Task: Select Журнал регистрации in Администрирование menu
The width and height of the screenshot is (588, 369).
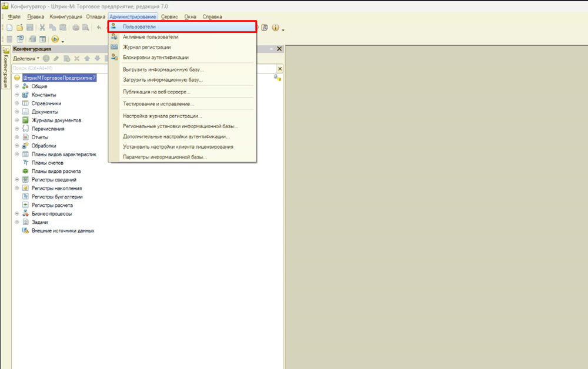Action: (147, 47)
